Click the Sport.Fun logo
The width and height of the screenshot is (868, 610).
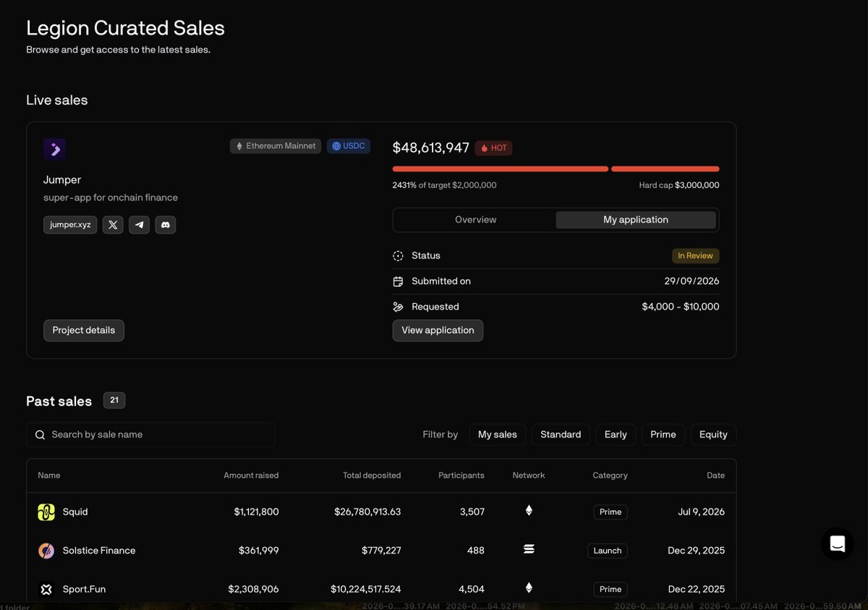46,589
